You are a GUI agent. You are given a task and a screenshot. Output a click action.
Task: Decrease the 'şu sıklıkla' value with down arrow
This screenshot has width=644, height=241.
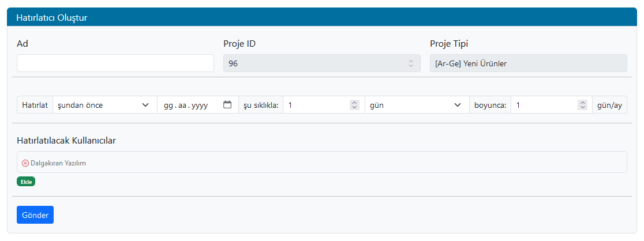[354, 108]
